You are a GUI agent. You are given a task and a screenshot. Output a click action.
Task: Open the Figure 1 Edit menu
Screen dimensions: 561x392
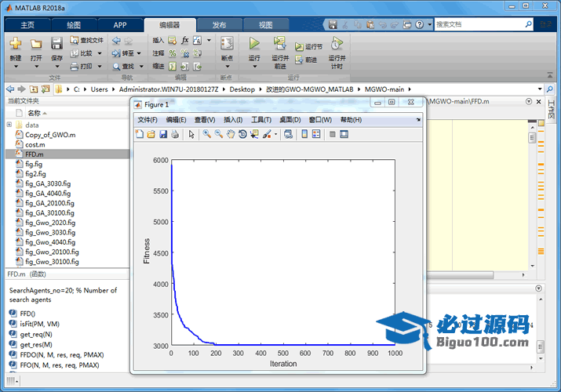click(x=176, y=120)
